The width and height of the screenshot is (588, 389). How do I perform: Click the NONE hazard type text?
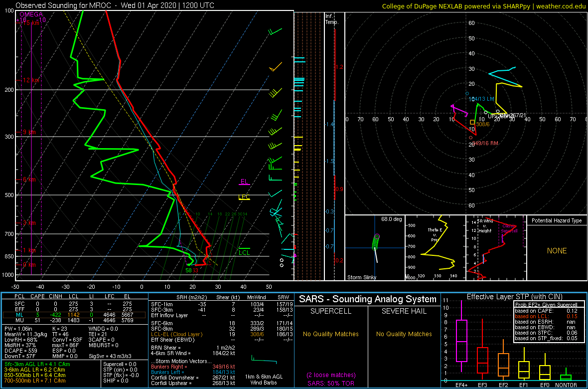point(556,251)
